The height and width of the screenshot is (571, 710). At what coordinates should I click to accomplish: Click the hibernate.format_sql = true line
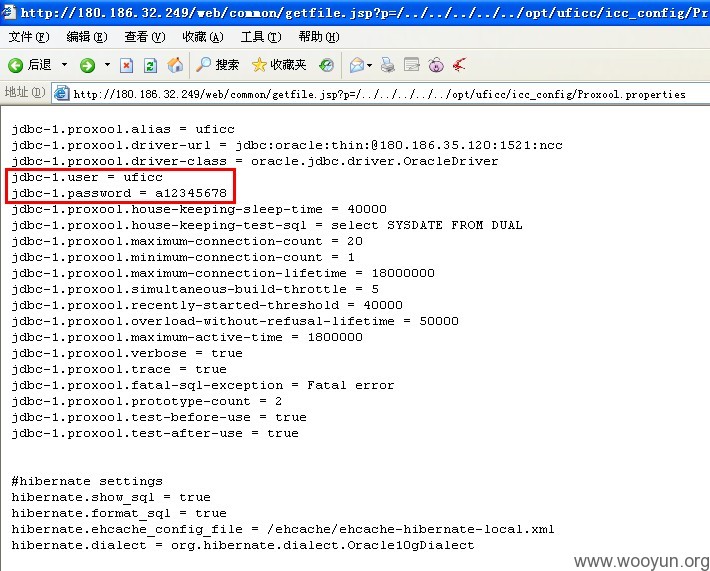tap(119, 513)
